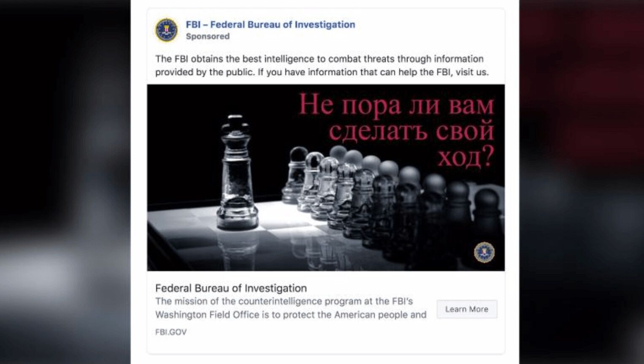Click the "Federal Bureau of Investigation" ad headline
The width and height of the screenshot is (644, 364).
[x=231, y=288]
